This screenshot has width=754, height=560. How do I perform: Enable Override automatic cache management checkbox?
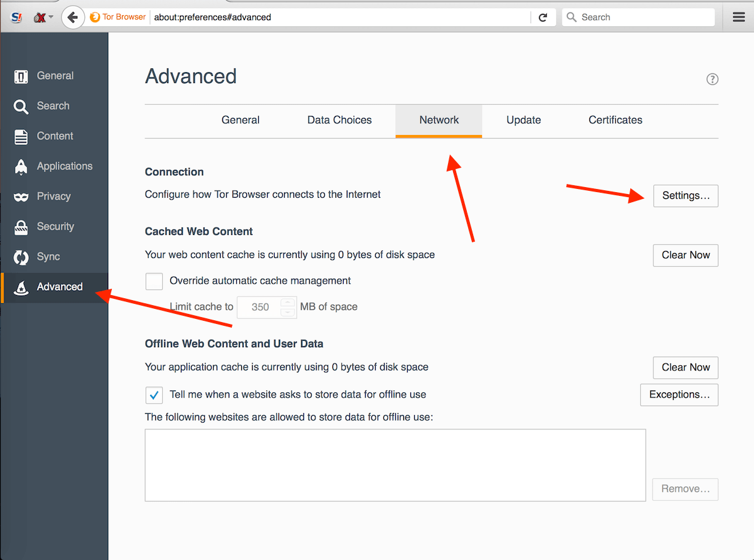point(154,281)
